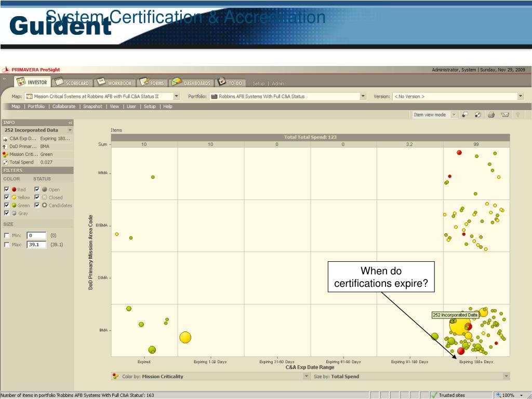532x399 pixels.
Task: Toggle the Red color filter checkbox
Action: click(x=6, y=189)
